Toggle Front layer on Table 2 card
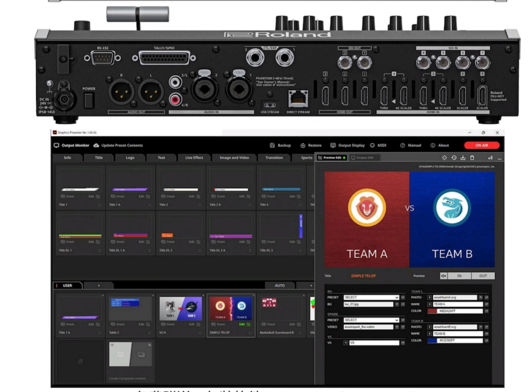This screenshot has height=392, width=532. [118, 324]
